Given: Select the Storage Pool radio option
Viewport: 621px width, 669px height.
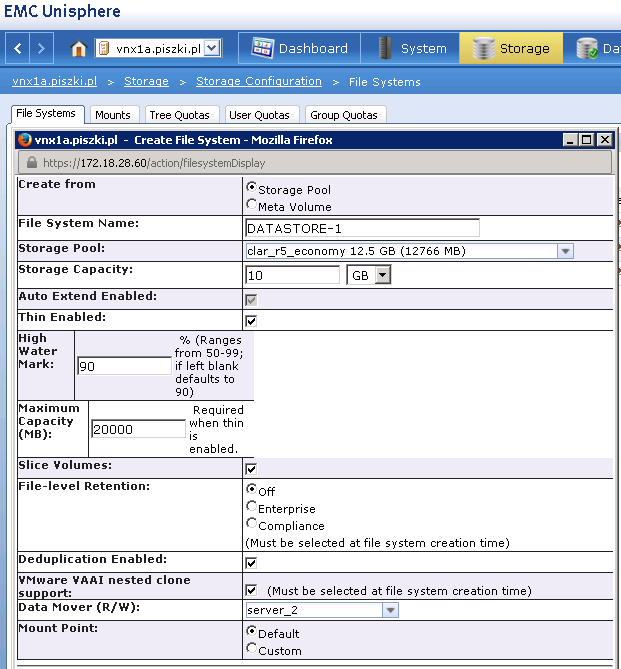Looking at the screenshot, I should tap(251, 187).
